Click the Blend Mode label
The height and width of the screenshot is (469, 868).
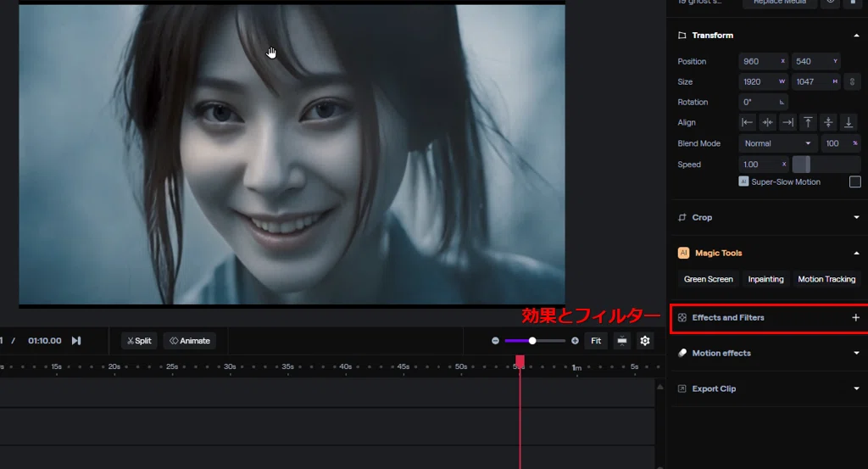(x=699, y=143)
